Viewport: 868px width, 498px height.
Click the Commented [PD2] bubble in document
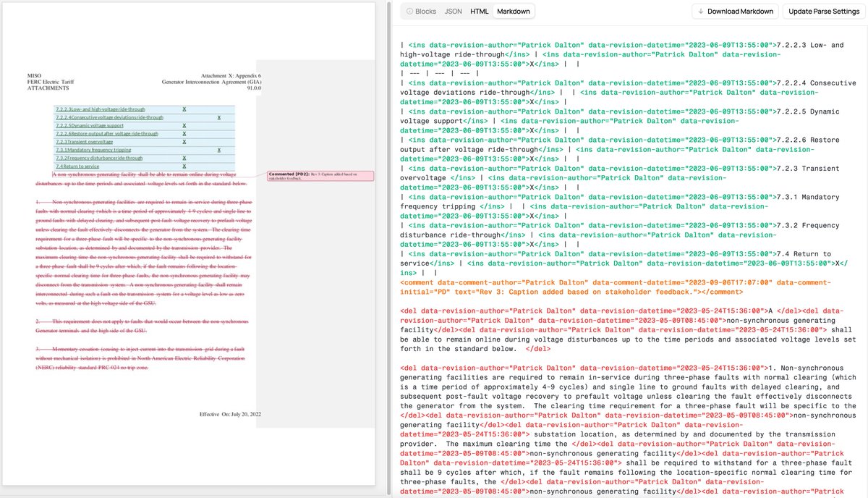[320, 176]
